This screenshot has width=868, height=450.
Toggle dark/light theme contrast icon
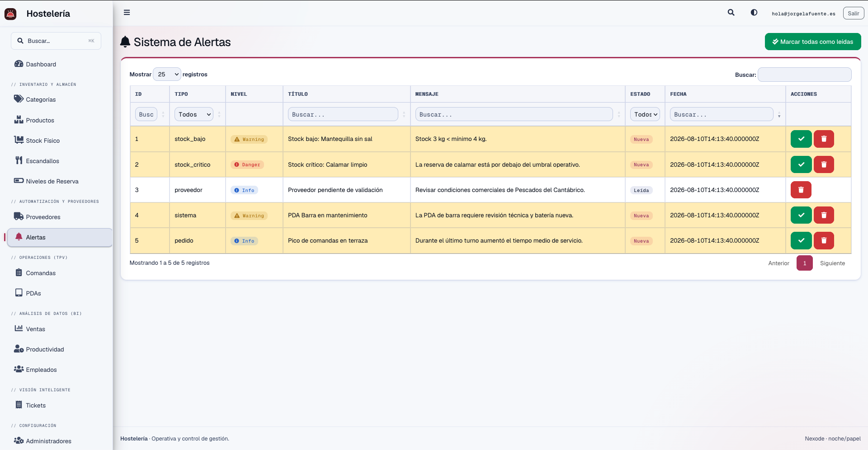(x=754, y=13)
